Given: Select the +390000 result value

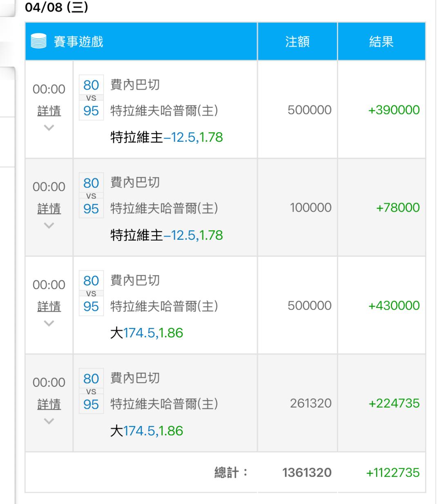Looking at the screenshot, I should [x=394, y=110].
